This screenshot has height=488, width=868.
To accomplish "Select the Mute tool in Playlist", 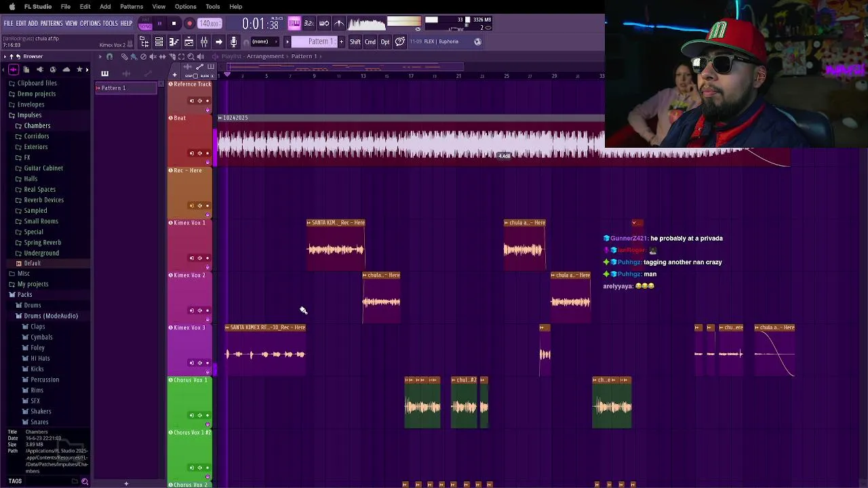I will 153,56.
